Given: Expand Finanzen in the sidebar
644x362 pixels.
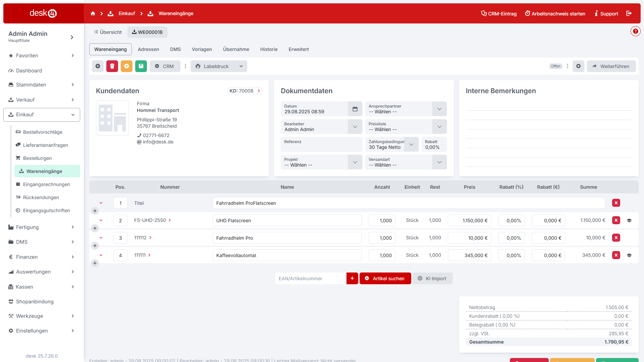Looking at the screenshot, I should 42,257.
